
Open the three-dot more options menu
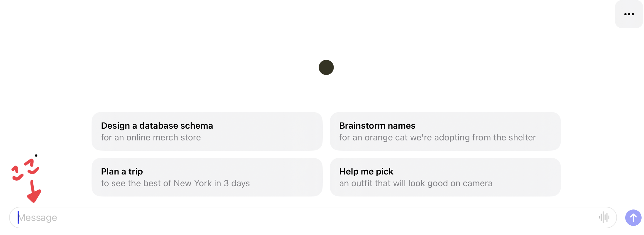629,14
